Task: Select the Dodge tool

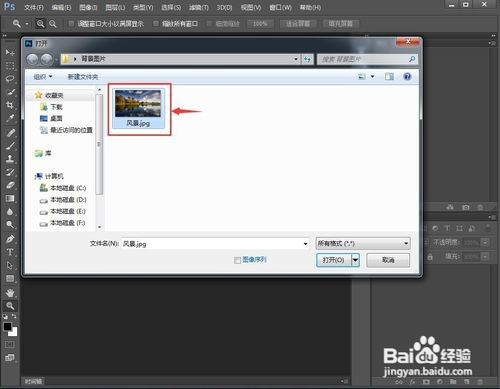Action: coord(10,225)
